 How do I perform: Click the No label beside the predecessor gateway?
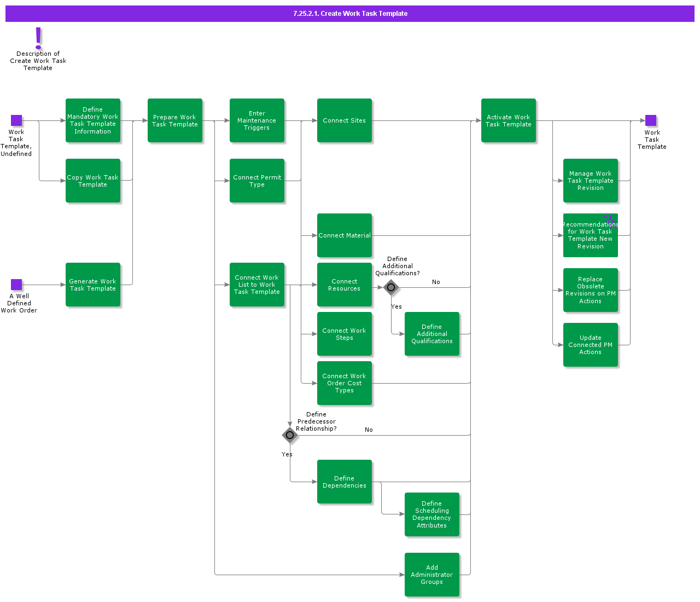coord(369,430)
